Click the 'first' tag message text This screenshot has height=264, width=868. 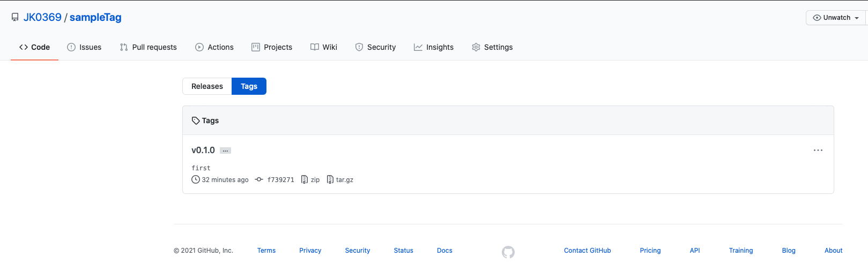coord(201,168)
